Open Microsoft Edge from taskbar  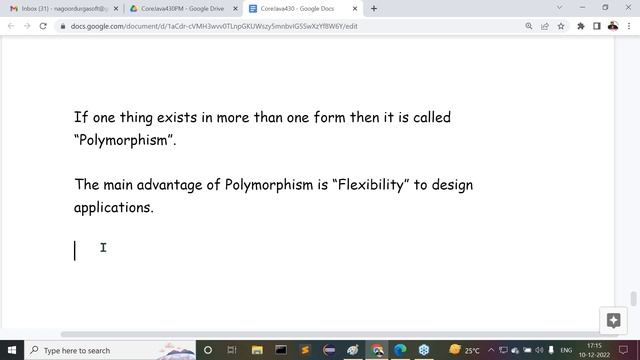[x=400, y=350]
